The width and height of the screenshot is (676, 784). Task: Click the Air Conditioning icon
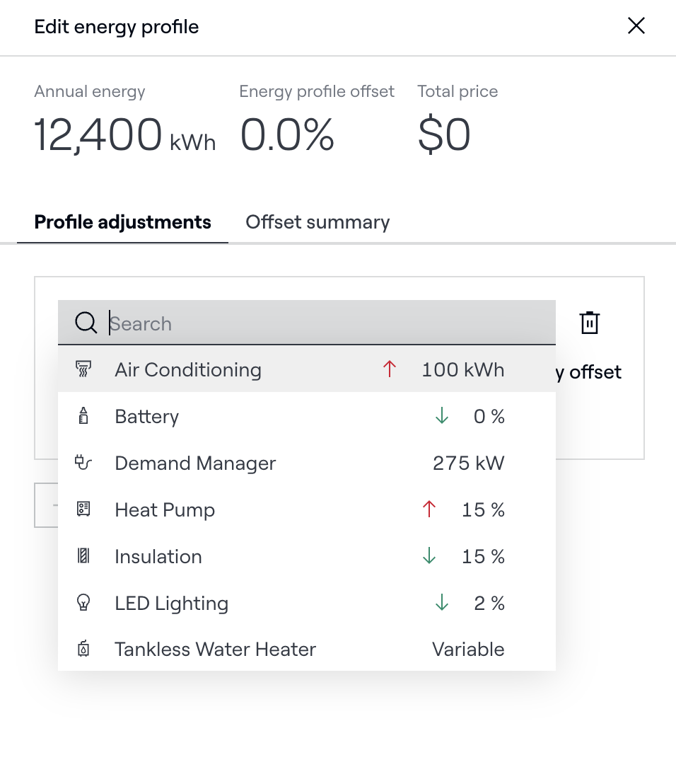[83, 369]
